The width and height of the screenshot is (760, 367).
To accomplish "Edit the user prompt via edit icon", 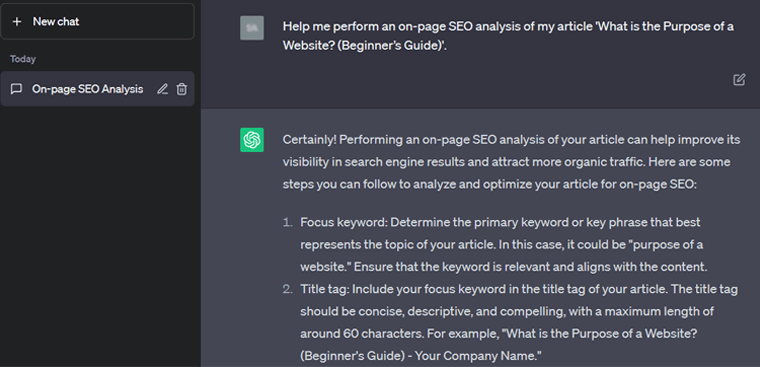I will point(739,80).
